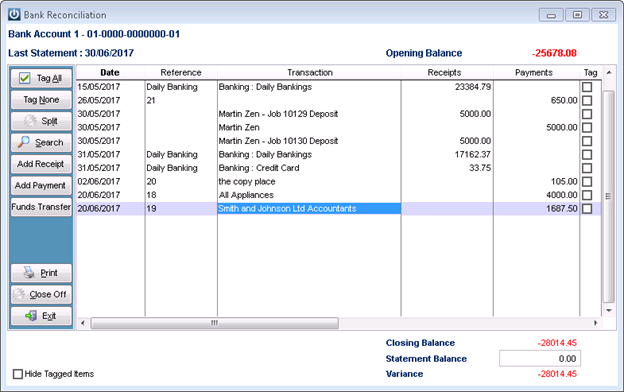Click the Reference column header
624x392 pixels.
click(181, 73)
